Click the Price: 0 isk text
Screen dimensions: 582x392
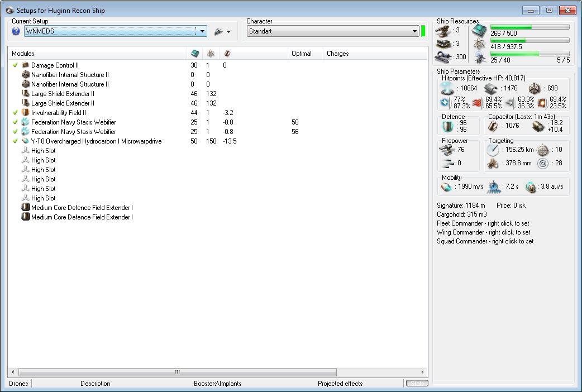pyautogui.click(x=511, y=205)
